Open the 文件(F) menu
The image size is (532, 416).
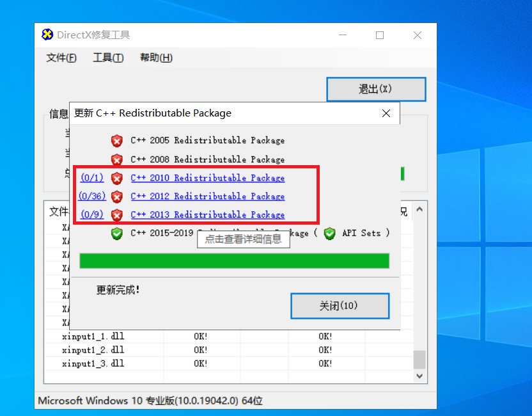[61, 58]
